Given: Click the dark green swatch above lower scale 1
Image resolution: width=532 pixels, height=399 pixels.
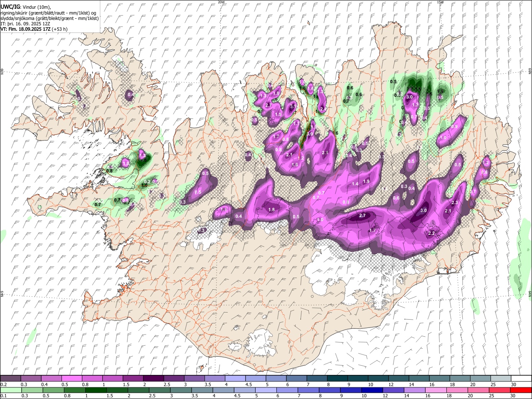Looking at the screenshot, I should pos(96,390).
